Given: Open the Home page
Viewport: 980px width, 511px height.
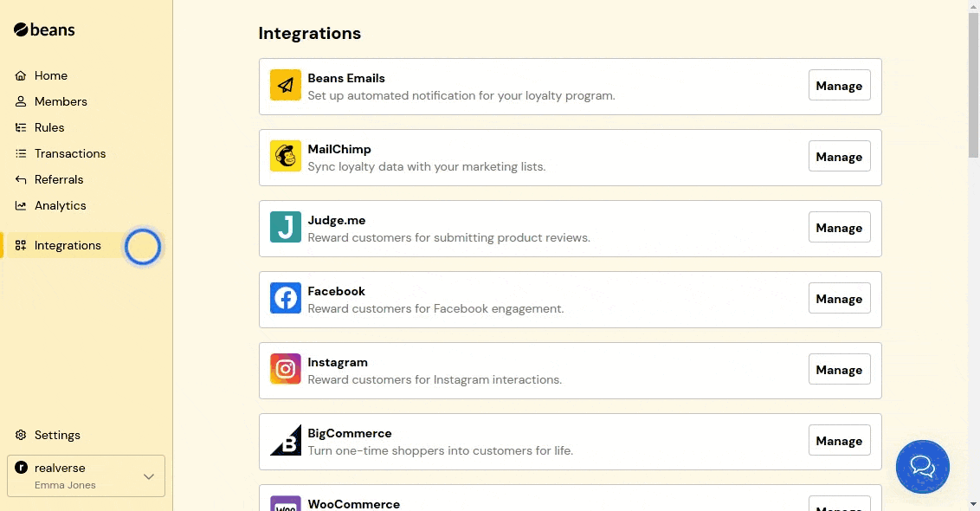Looking at the screenshot, I should point(50,75).
